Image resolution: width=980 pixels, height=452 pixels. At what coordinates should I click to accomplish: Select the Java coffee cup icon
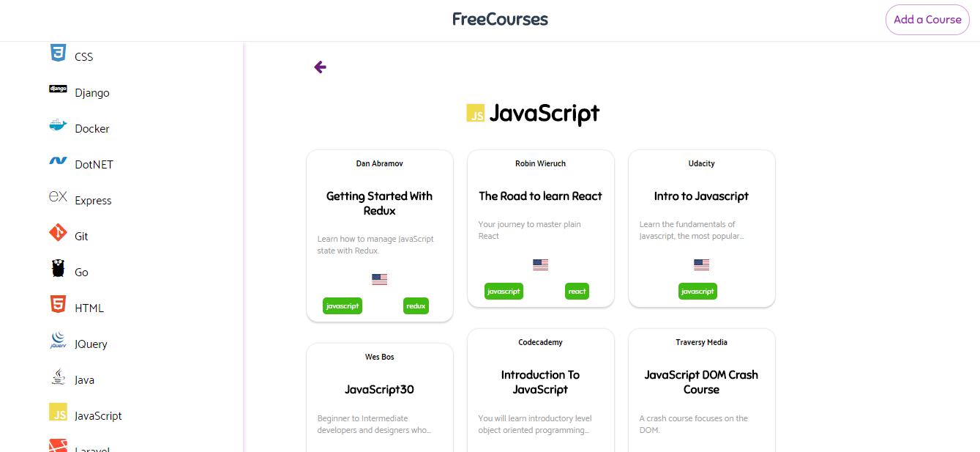click(x=58, y=375)
